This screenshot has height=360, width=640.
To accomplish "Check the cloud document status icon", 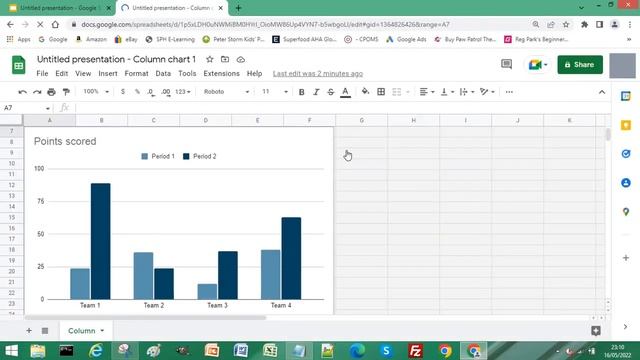I will click(240, 60).
